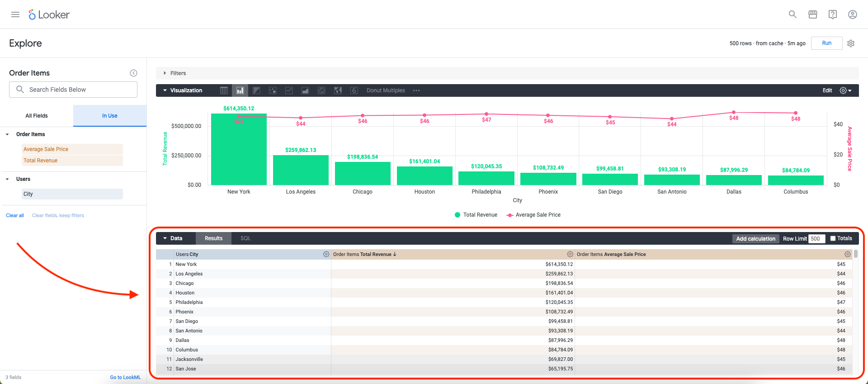This screenshot has height=384, width=868.
Task: Click the Run button
Action: [827, 43]
